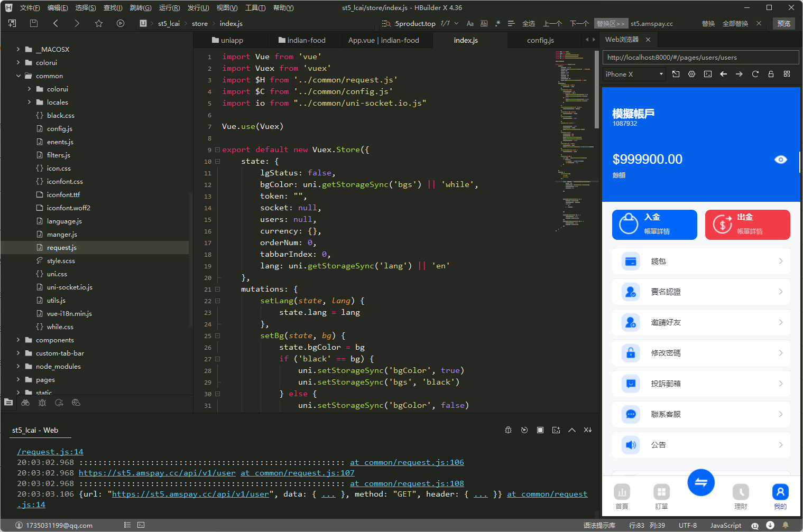Open the 工具(T) menu

(255, 7)
